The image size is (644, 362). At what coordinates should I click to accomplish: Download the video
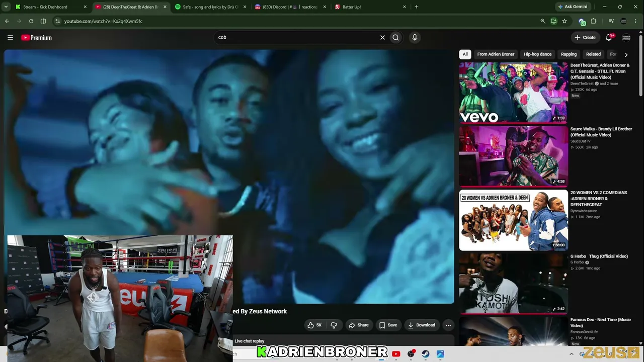tap(422, 325)
